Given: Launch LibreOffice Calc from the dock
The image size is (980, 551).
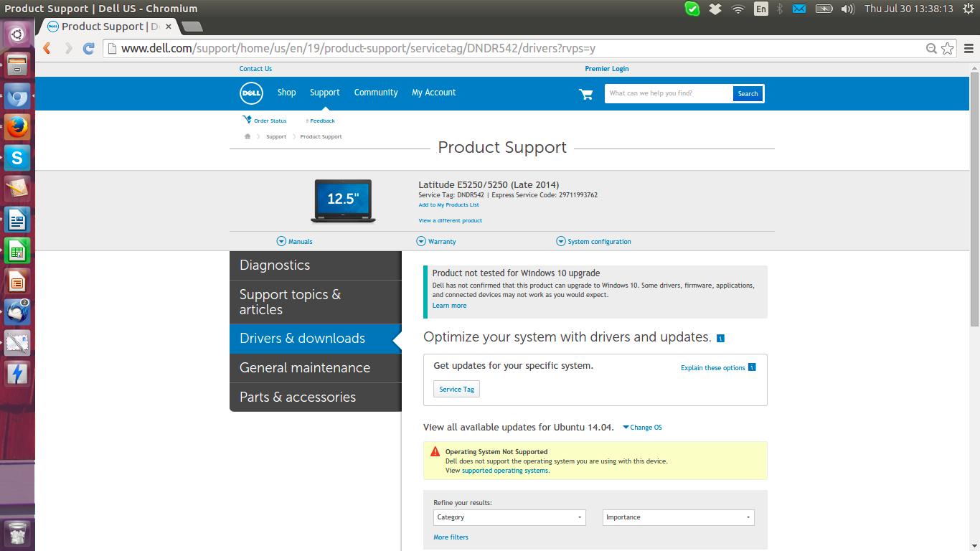Looking at the screenshot, I should 17,250.
